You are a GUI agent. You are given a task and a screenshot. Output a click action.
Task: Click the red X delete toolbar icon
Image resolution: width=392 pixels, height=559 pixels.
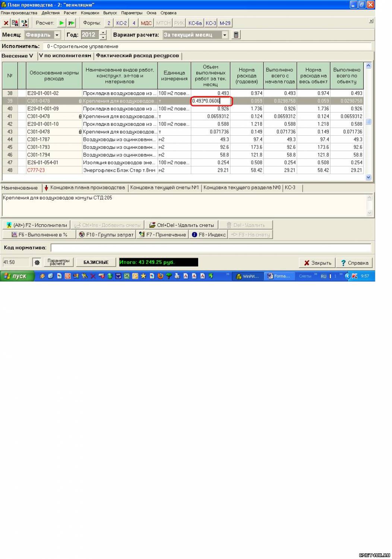coord(6,23)
